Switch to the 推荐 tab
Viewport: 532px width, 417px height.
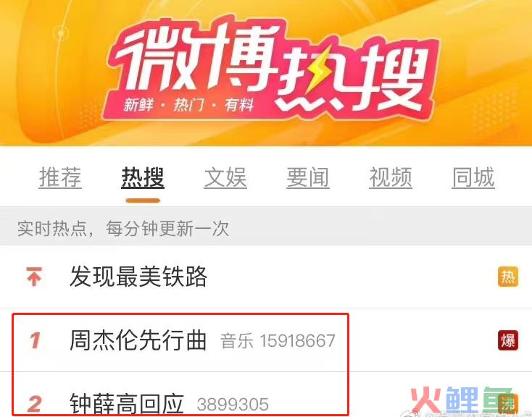[60, 177]
